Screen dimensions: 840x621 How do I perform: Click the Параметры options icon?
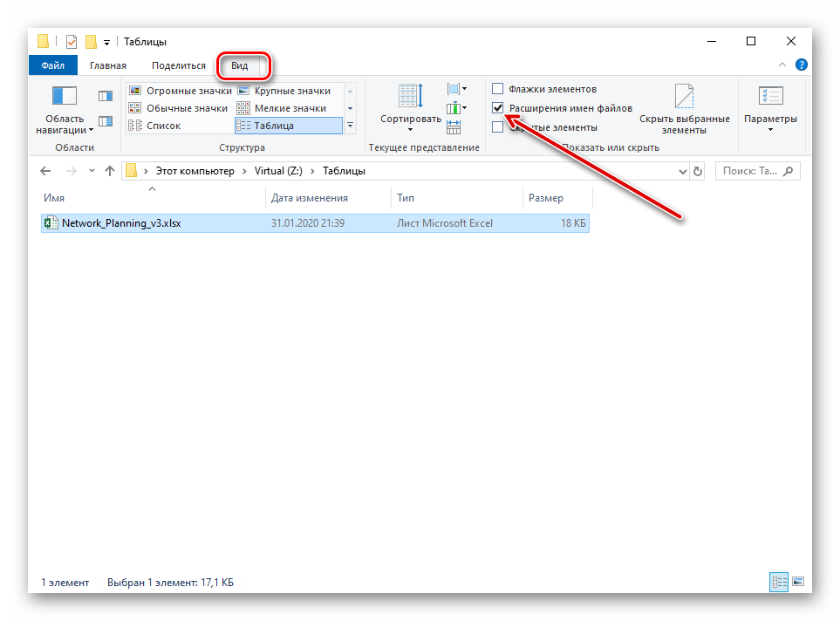770,97
